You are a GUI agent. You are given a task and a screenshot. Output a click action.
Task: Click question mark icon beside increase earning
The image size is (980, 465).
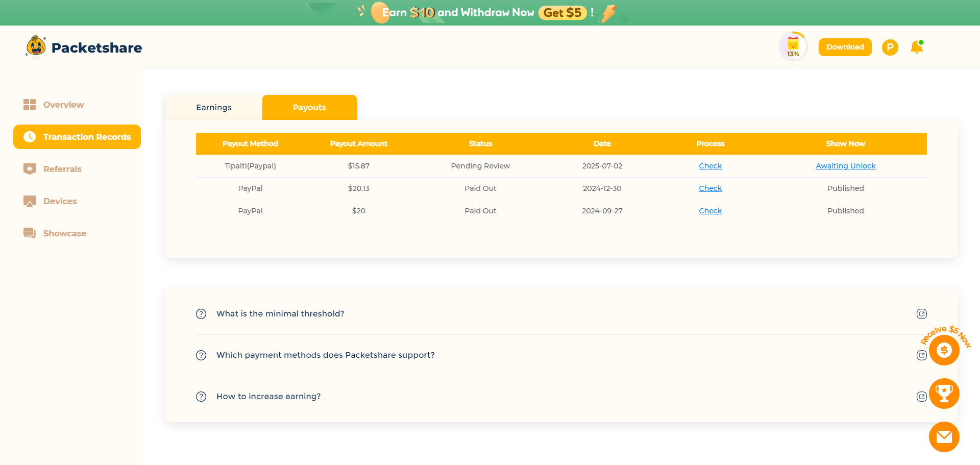(x=201, y=397)
